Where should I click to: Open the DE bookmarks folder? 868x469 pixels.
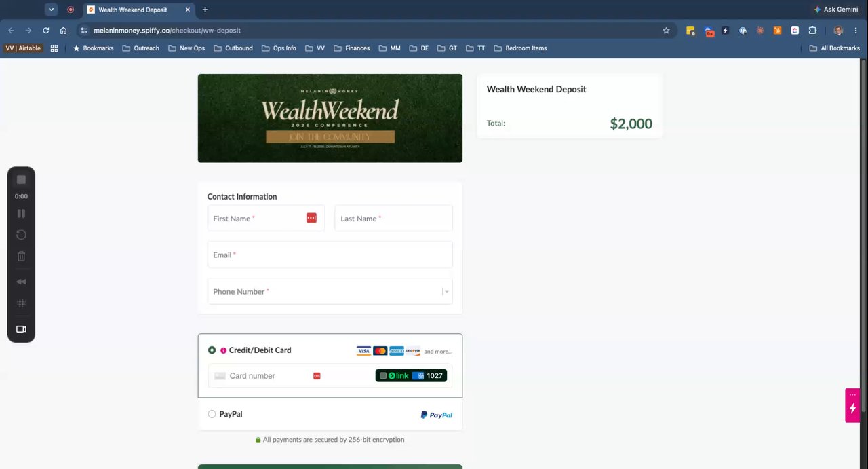click(x=419, y=48)
